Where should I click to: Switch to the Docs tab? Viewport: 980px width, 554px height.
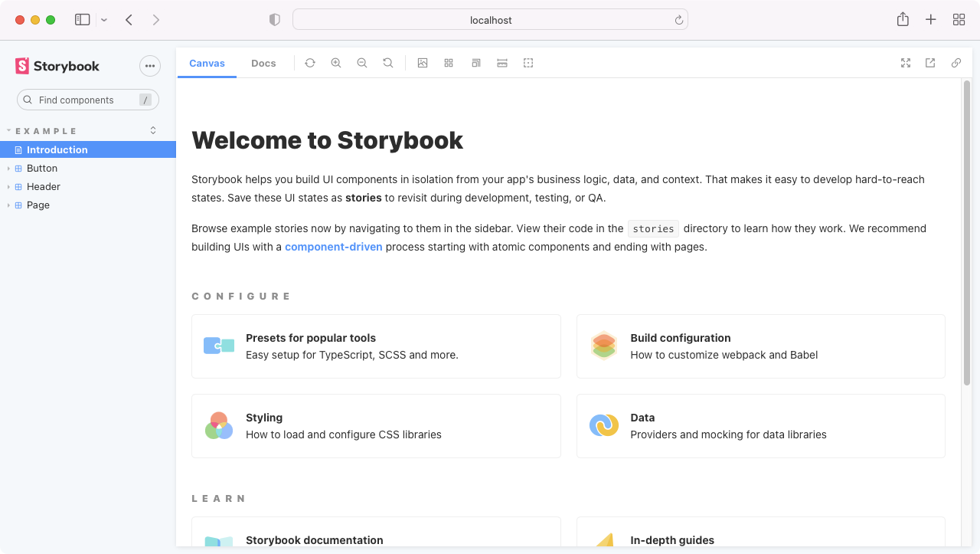coord(263,63)
